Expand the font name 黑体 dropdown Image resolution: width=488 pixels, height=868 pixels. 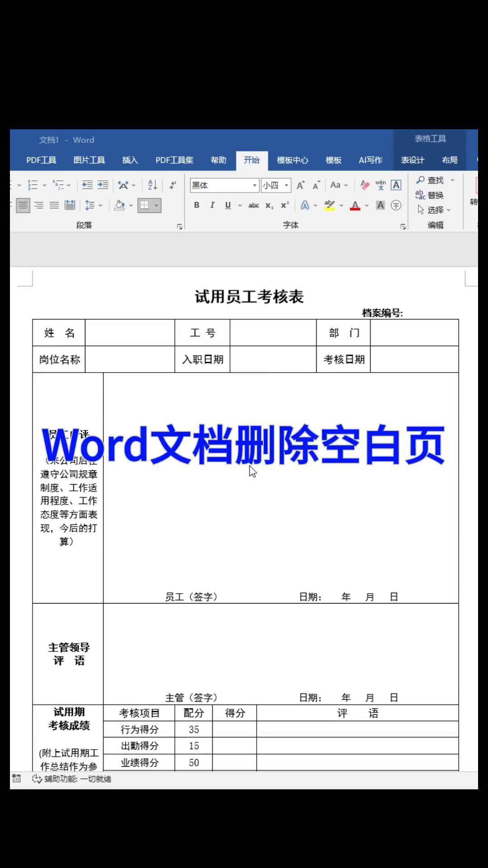[x=254, y=185]
